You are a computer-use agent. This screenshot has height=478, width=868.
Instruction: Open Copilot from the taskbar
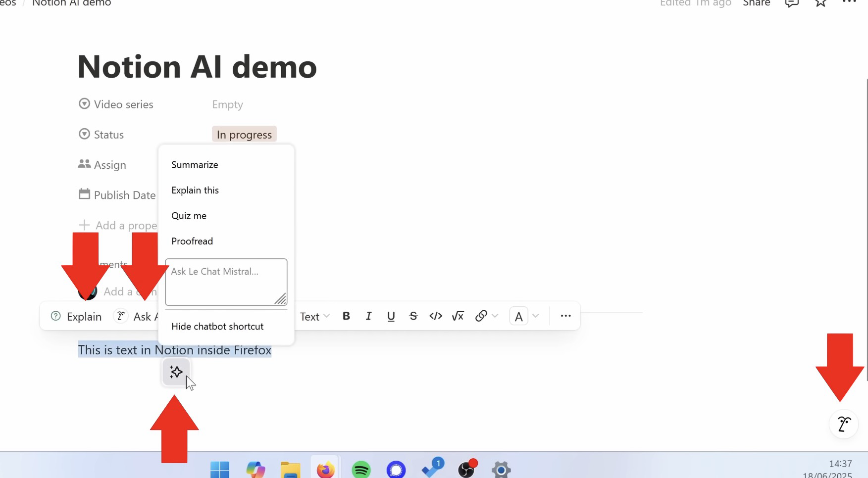tap(255, 469)
